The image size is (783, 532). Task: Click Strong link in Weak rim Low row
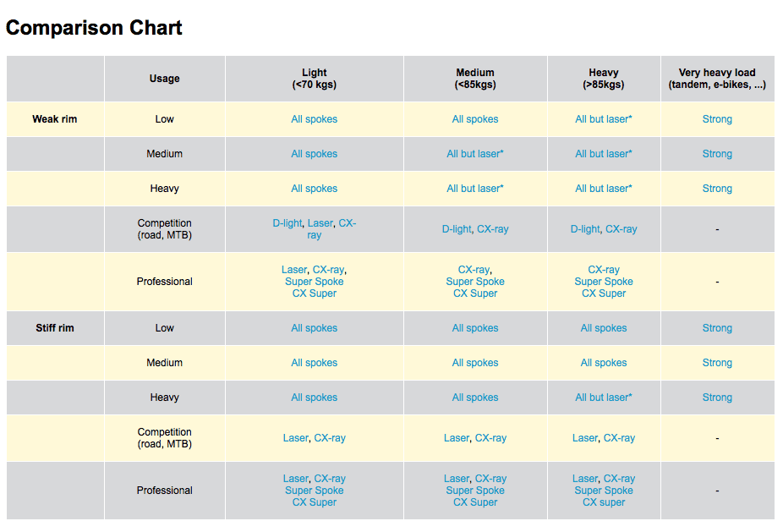click(x=717, y=119)
